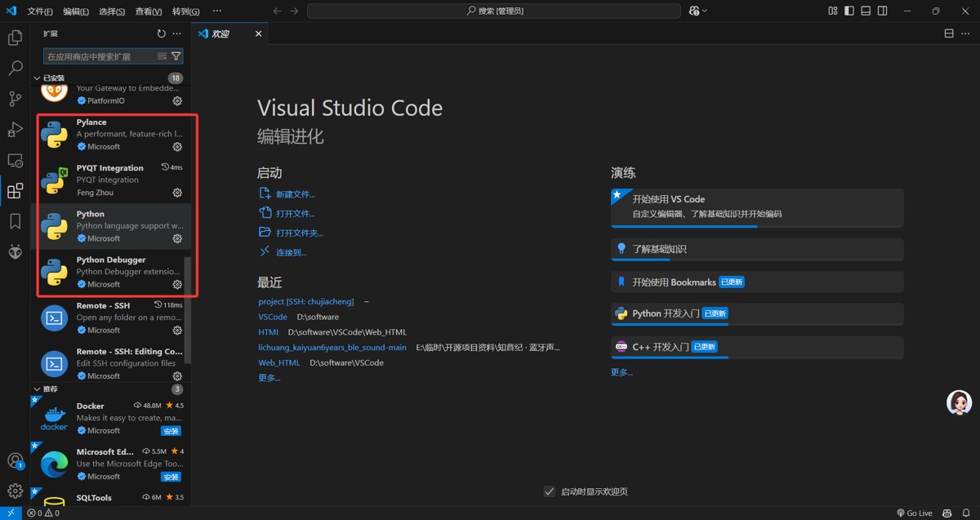Toggle the primary side bar layout button

849,11
